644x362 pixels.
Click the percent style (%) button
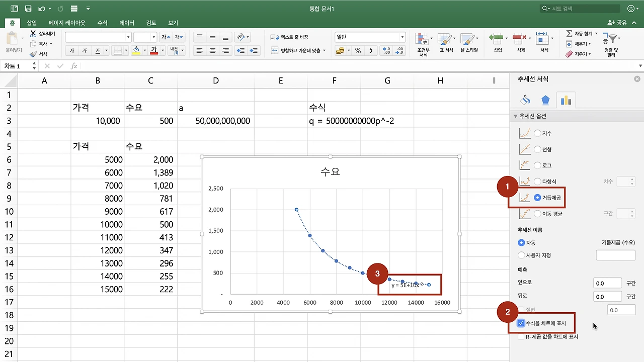coord(358,50)
